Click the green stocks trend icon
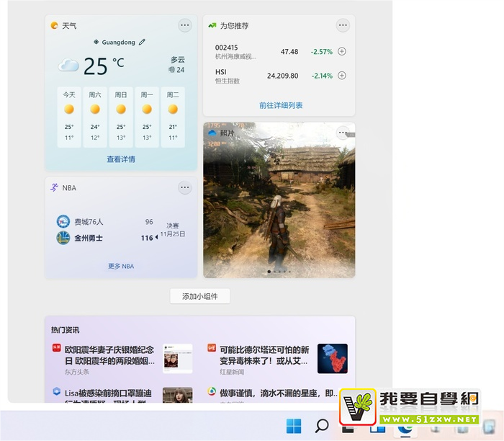 point(212,25)
